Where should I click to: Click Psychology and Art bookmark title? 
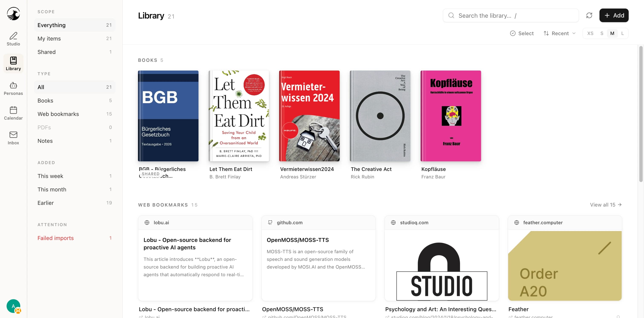click(440, 309)
